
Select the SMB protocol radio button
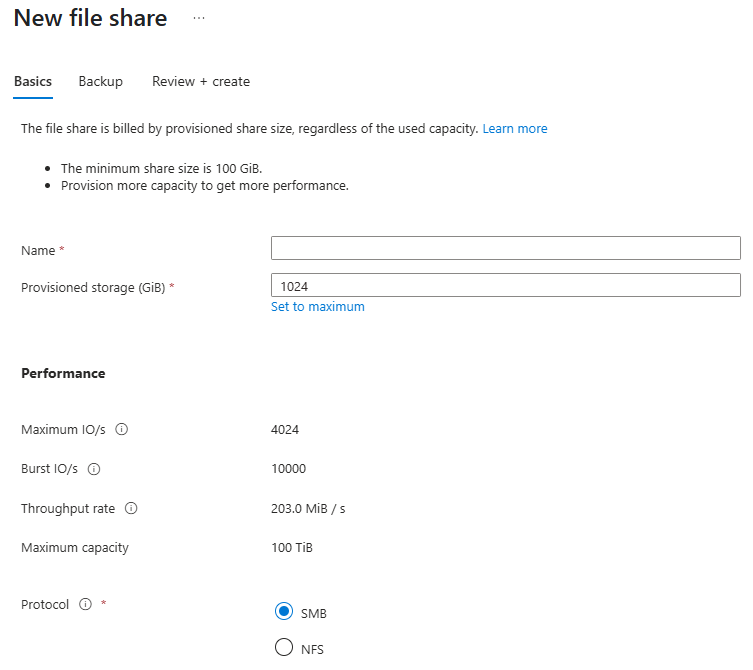pyautogui.click(x=284, y=612)
